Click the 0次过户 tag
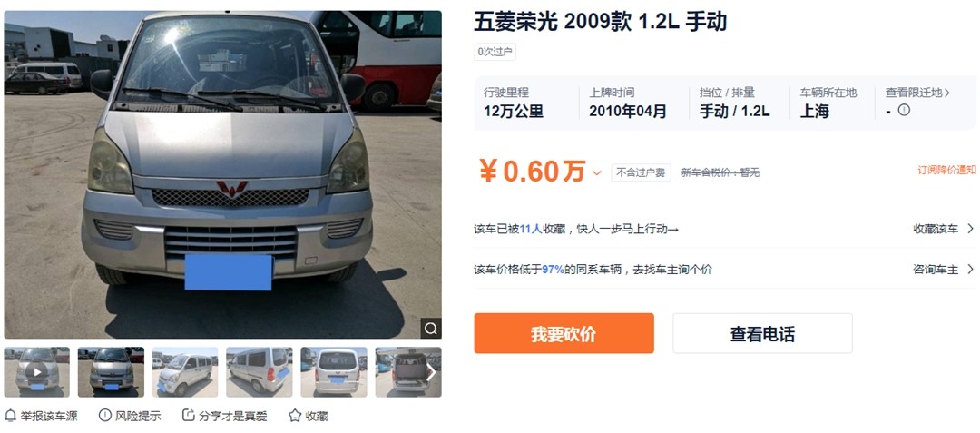Viewport: 980px width, 433px height. point(495,52)
